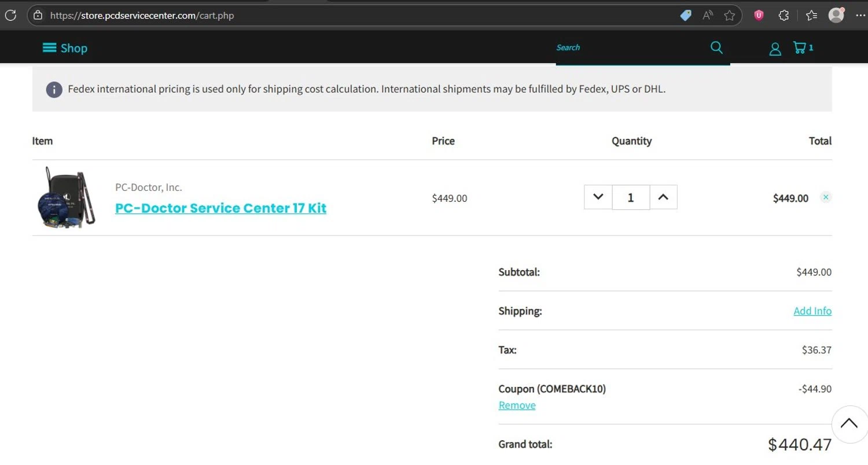Remove the COMEBACK10 coupon
The width and height of the screenshot is (868, 465).
(517, 405)
